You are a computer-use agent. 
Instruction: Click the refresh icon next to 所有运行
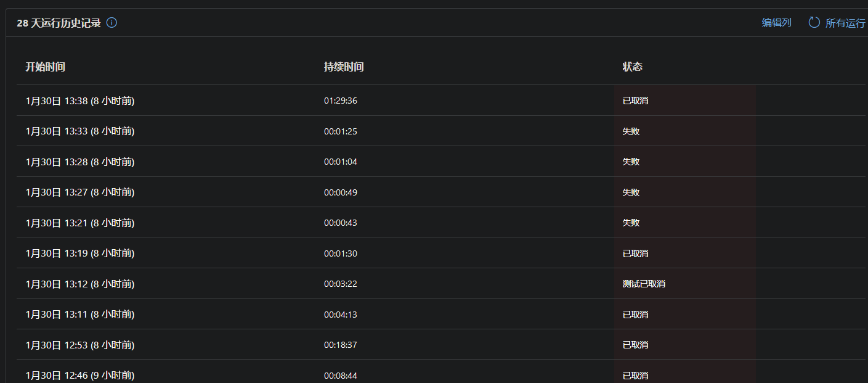[814, 23]
